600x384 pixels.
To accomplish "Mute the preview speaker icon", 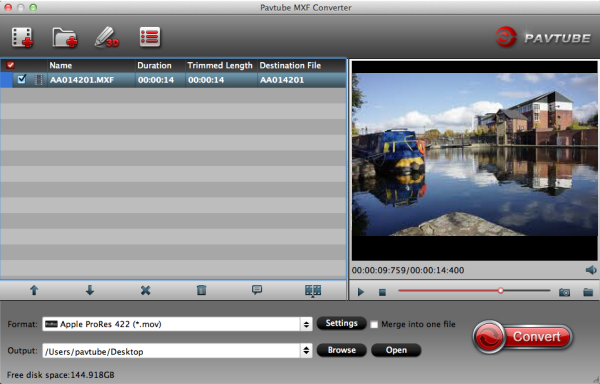I will pyautogui.click(x=591, y=270).
